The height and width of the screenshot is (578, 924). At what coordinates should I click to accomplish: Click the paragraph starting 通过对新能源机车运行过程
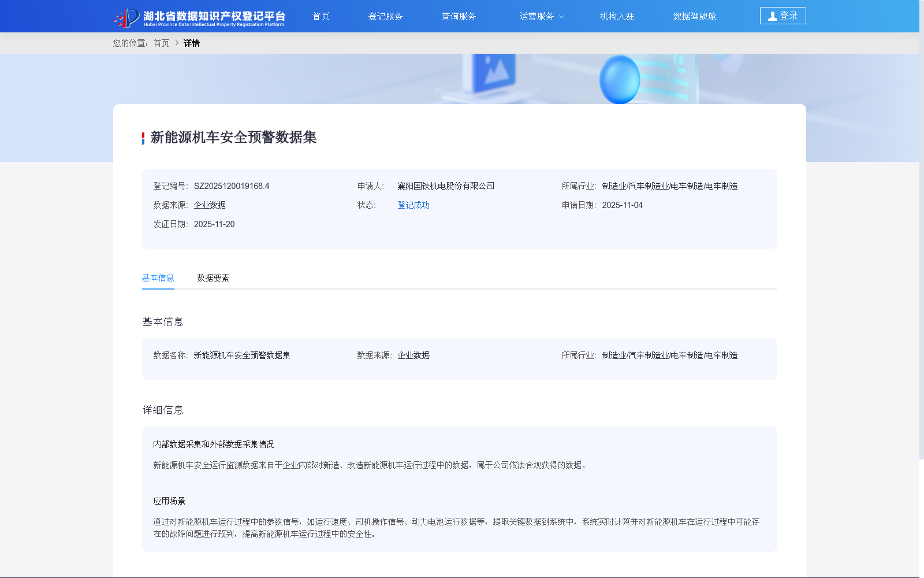point(456,528)
